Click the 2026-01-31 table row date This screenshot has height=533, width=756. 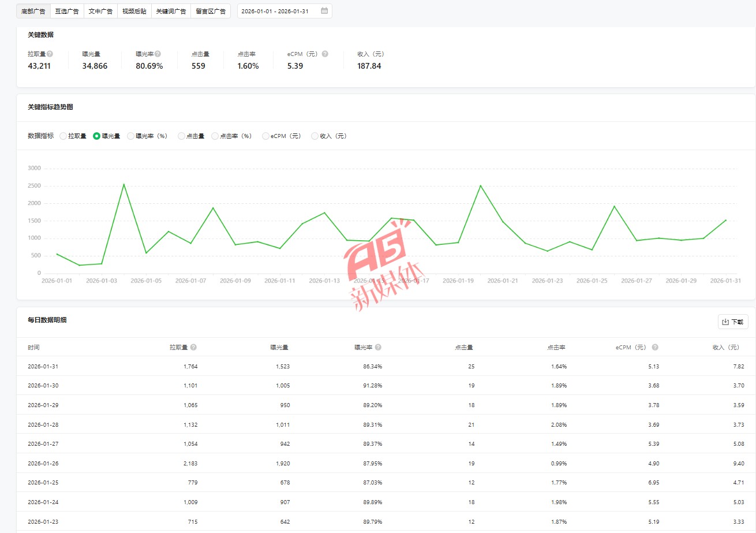coord(43,366)
